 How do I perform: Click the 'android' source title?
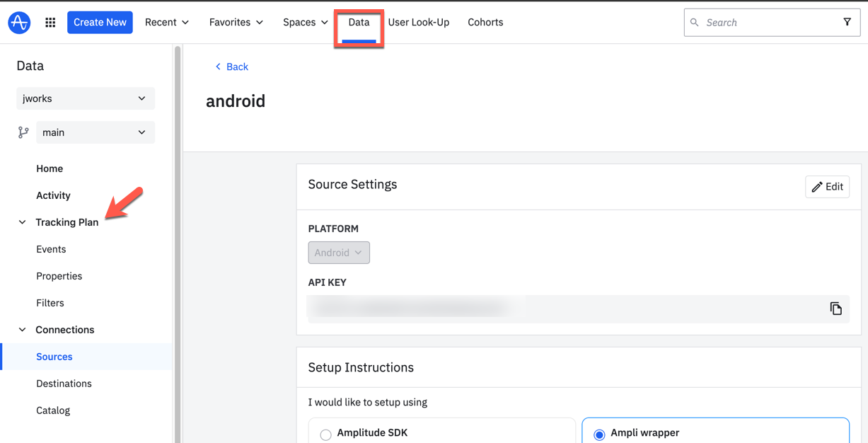coord(236,101)
